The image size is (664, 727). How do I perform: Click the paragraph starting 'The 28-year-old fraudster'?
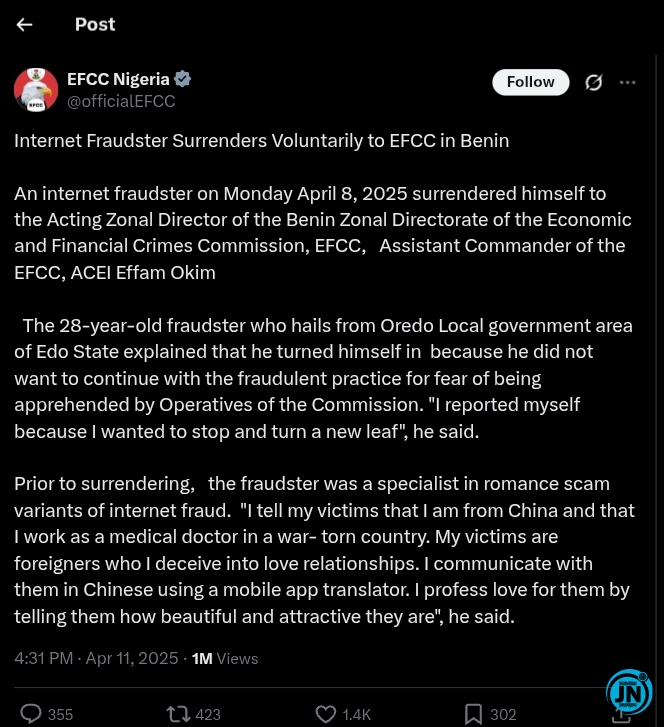(324, 378)
